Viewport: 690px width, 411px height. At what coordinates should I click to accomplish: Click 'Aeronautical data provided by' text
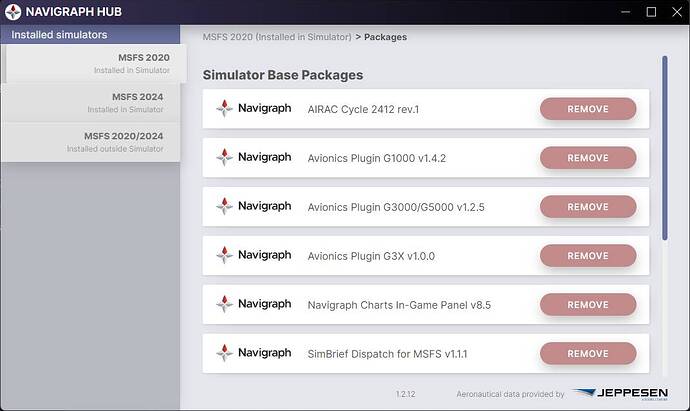pos(510,394)
